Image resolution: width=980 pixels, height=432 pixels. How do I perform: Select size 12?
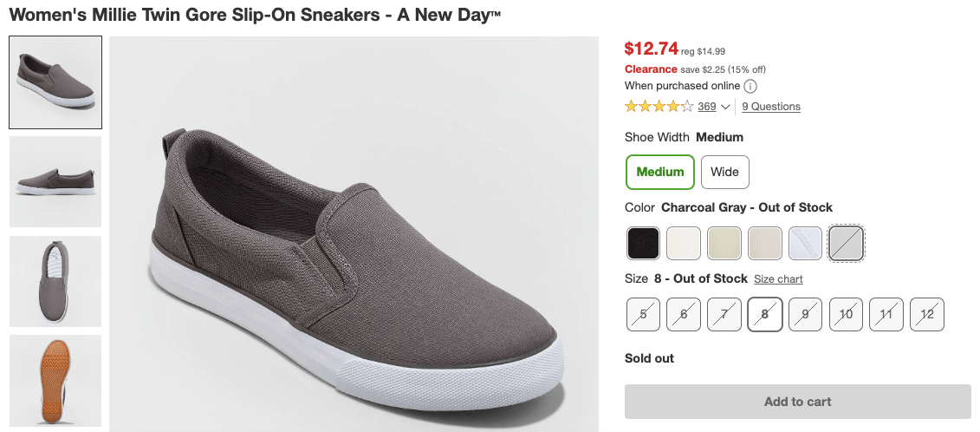(927, 314)
